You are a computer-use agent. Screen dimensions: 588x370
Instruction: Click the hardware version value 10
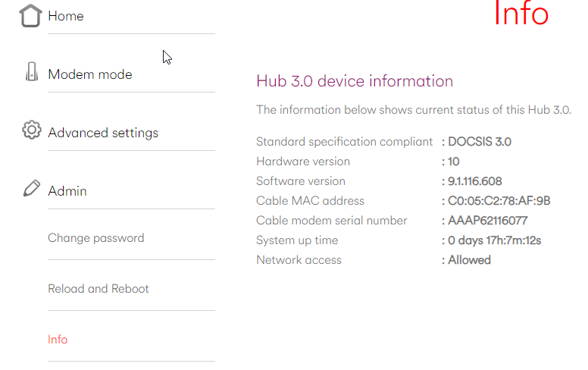(x=454, y=161)
